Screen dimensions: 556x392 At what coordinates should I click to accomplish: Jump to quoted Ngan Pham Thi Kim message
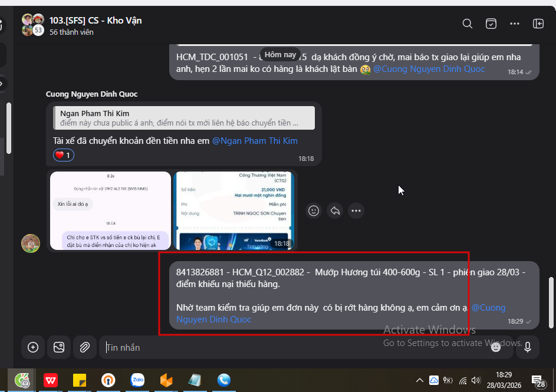tap(184, 118)
